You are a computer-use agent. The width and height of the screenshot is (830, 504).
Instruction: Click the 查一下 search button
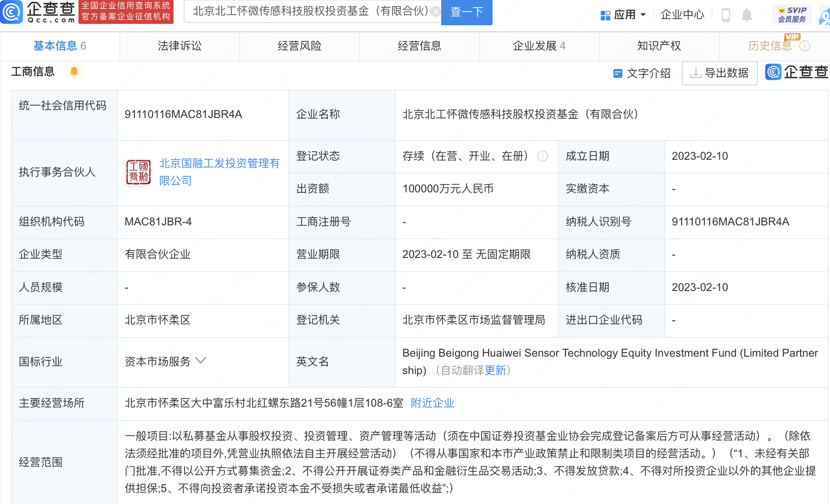tap(466, 12)
